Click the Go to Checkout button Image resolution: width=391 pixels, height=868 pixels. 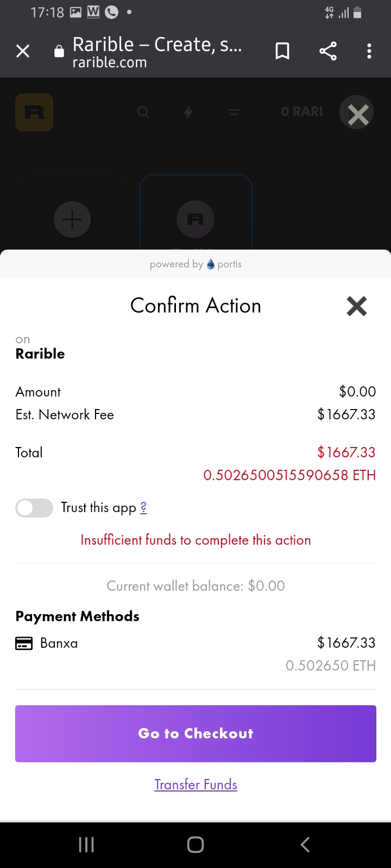pos(195,733)
